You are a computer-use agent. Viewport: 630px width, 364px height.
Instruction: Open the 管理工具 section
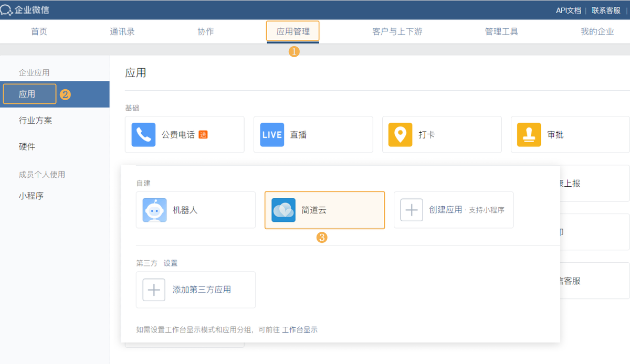[501, 31]
